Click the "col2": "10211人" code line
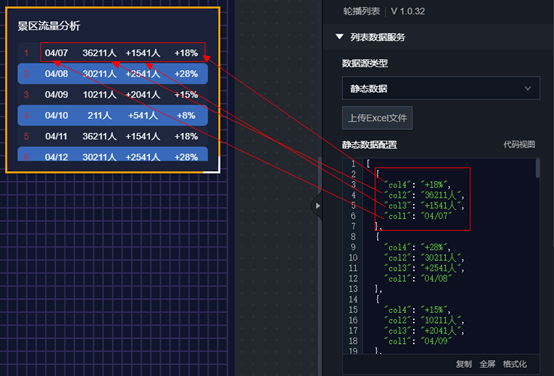This screenshot has width=554, height=376. click(424, 321)
